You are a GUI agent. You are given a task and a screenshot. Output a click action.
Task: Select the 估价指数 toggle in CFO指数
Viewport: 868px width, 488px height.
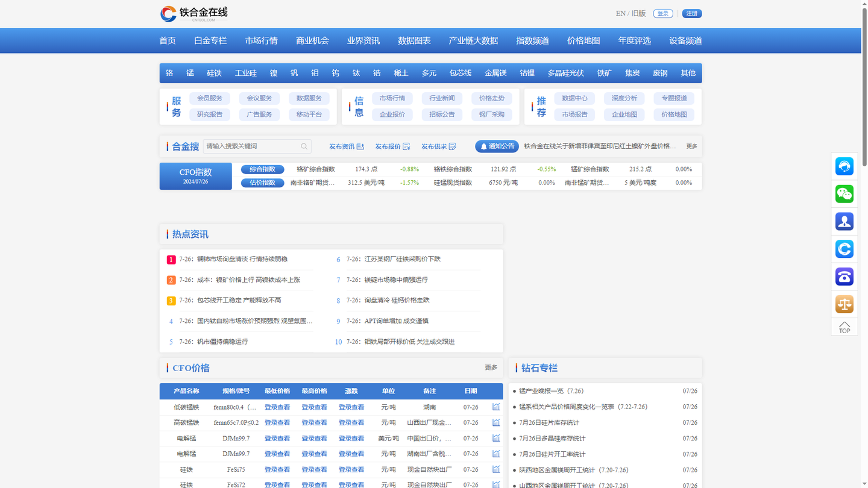[262, 183]
